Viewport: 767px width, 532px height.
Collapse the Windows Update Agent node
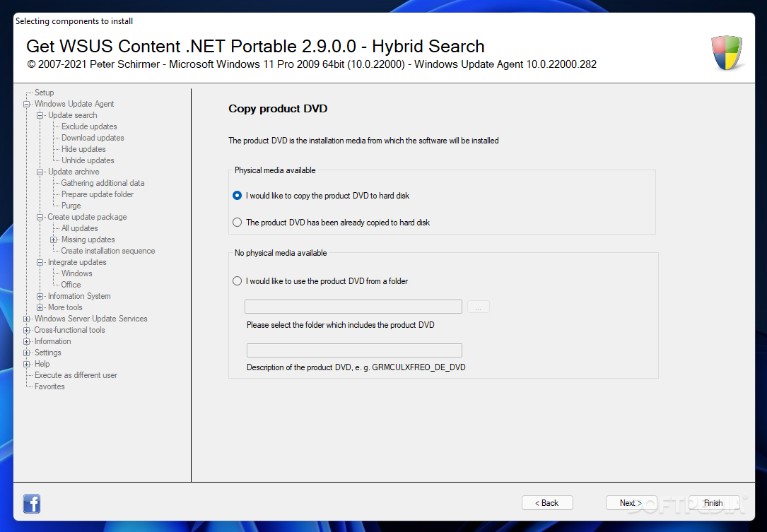point(26,104)
